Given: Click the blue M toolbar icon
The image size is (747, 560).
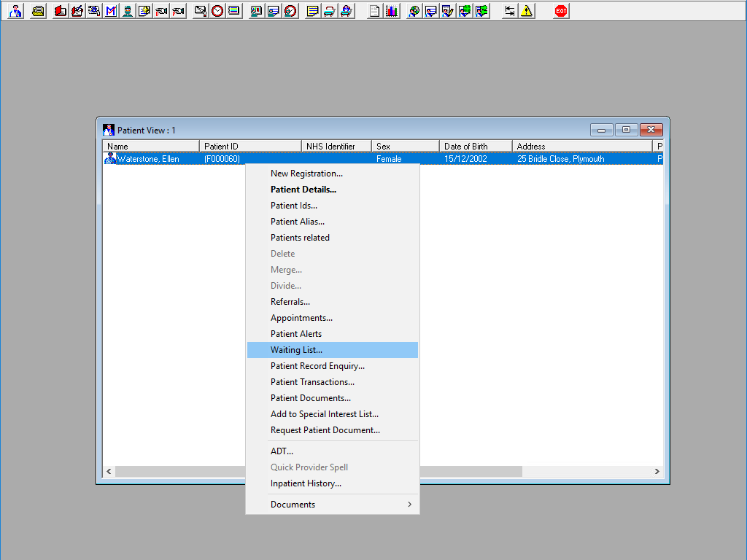Looking at the screenshot, I should (x=111, y=11).
